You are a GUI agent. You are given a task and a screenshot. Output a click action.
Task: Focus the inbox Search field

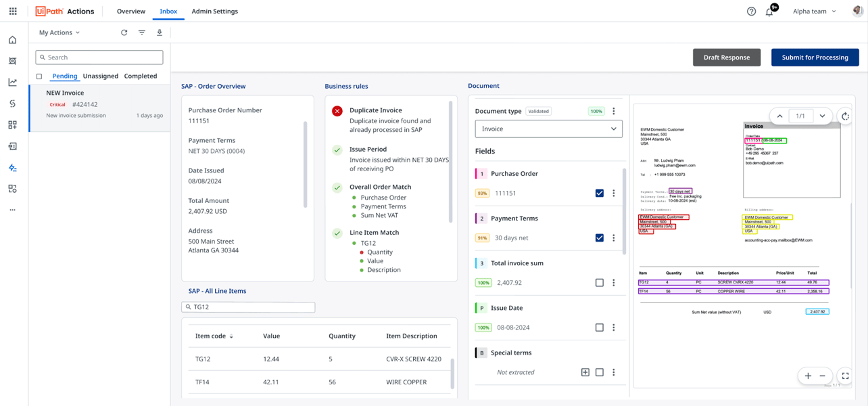pos(99,58)
